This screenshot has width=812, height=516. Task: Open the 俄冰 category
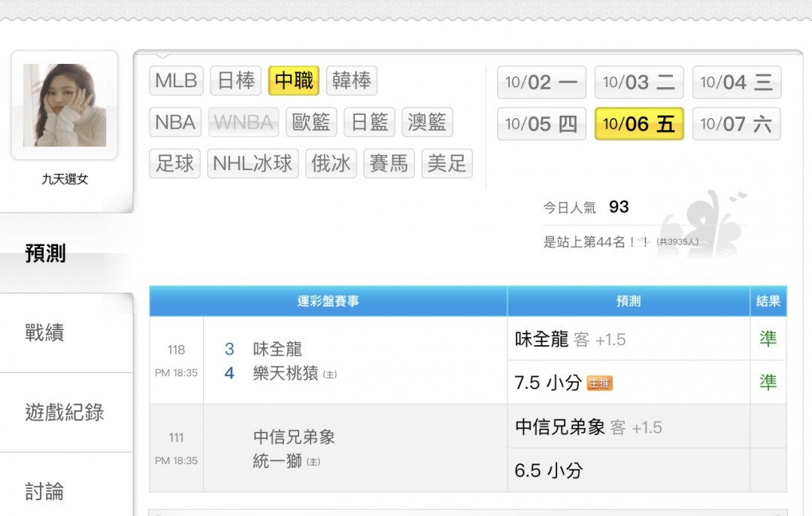tap(331, 164)
